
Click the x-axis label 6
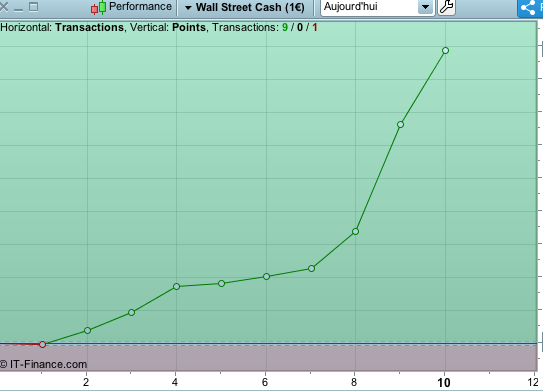pos(265,382)
